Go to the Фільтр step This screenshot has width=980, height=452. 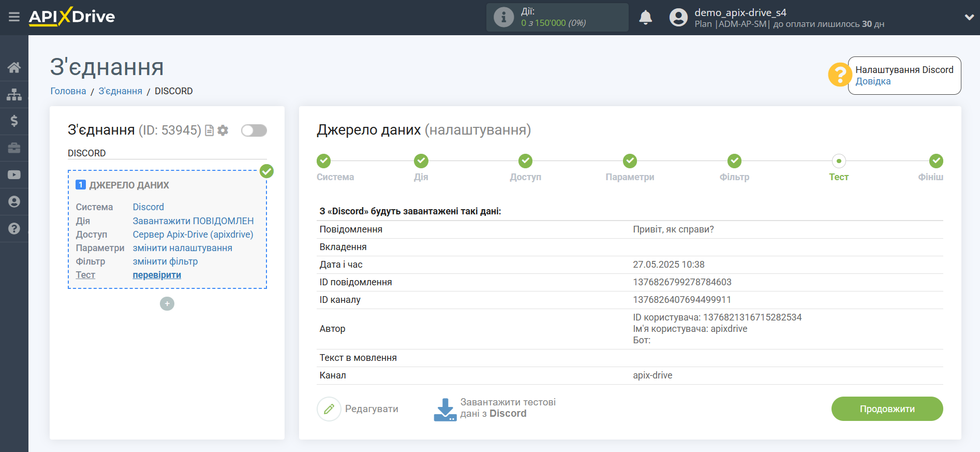(x=735, y=161)
